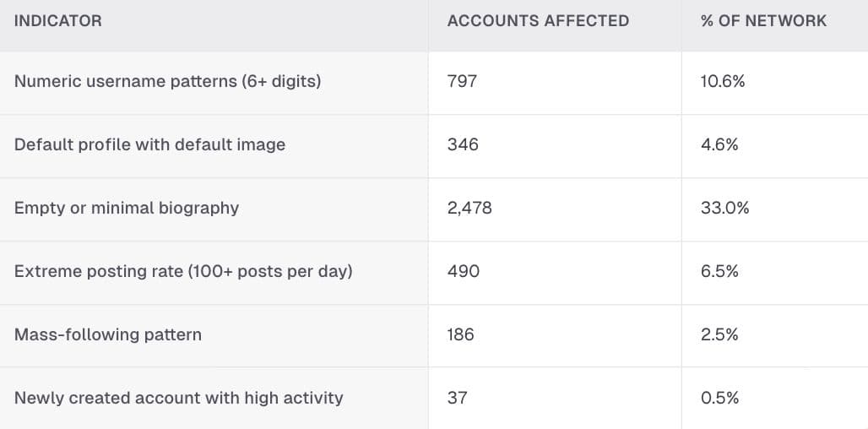Click the 0.5% network cell

point(719,398)
